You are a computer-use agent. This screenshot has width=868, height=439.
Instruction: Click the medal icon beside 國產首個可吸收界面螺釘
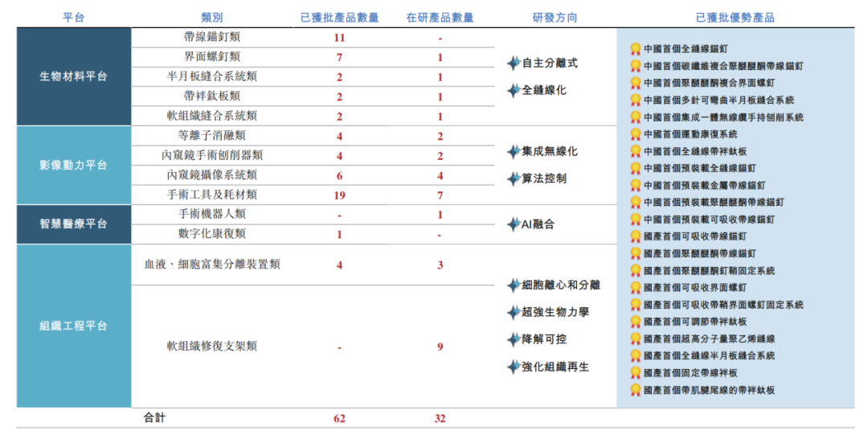[635, 288]
